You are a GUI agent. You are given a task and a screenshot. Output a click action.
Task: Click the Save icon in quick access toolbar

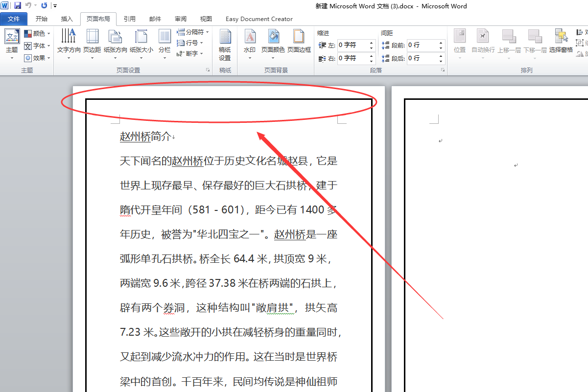pos(18,5)
